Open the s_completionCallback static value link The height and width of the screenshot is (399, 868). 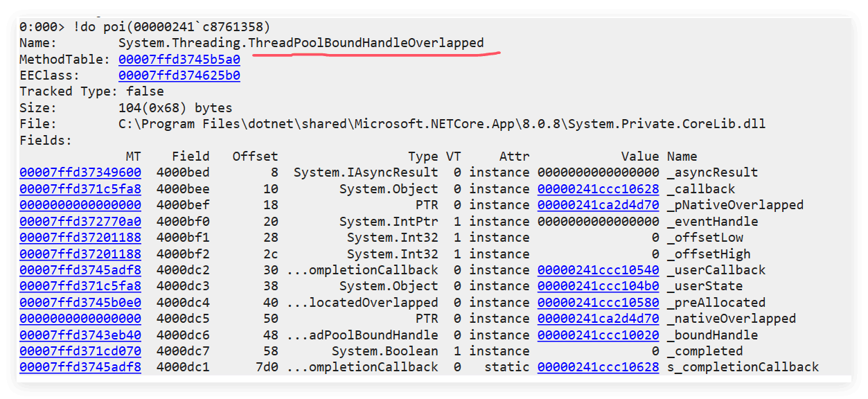(598, 367)
